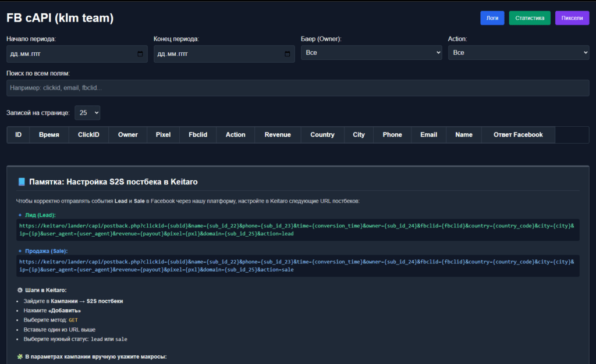Open calendar picker icon for Начало периода
The height and width of the screenshot is (364, 596).
click(140, 54)
